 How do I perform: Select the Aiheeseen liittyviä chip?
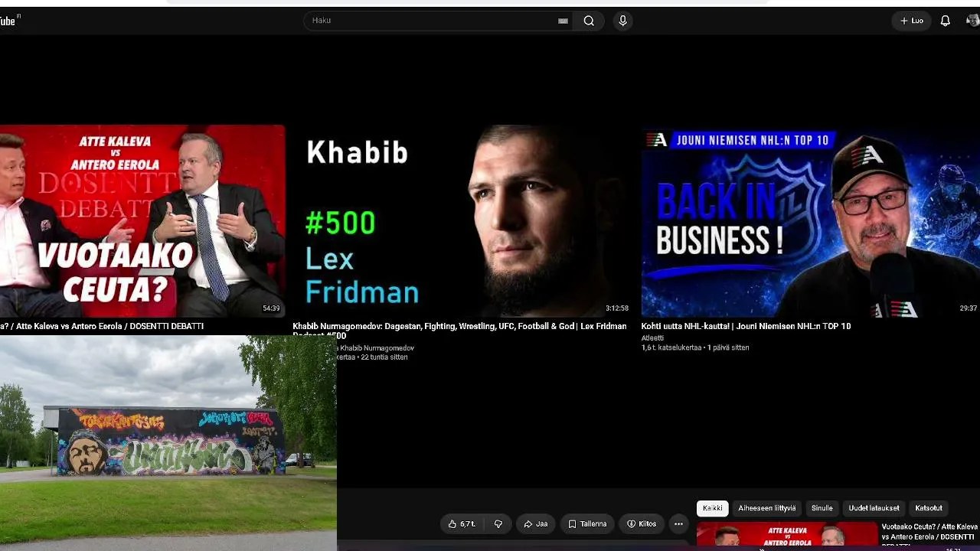tap(767, 508)
